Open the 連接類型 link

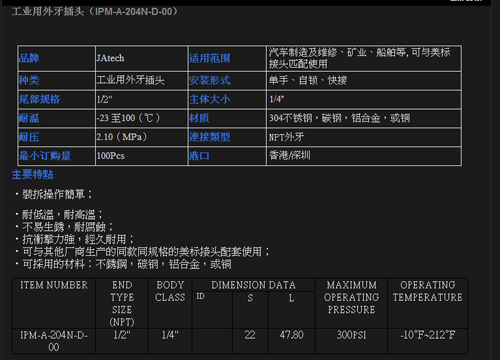[x=210, y=137]
